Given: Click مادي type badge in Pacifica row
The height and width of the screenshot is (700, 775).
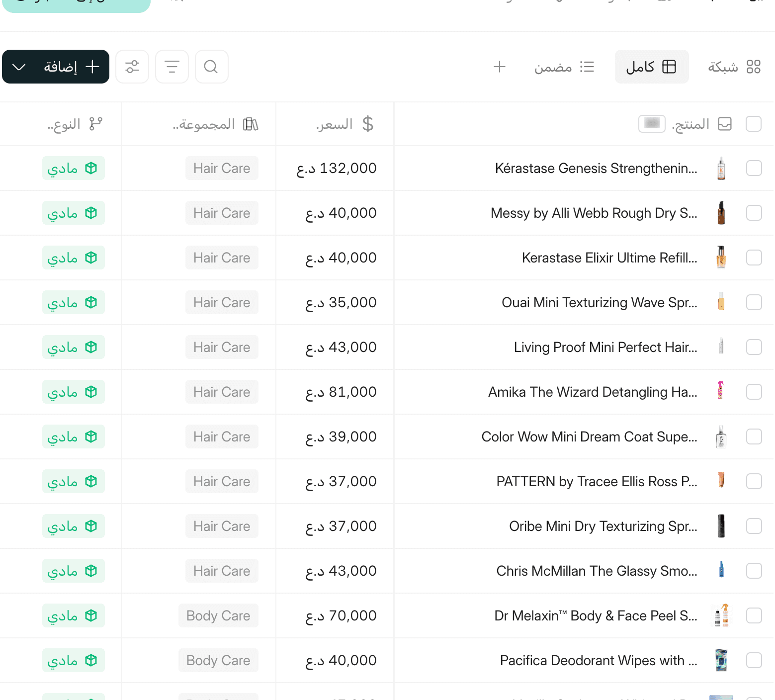Looking at the screenshot, I should click(74, 660).
